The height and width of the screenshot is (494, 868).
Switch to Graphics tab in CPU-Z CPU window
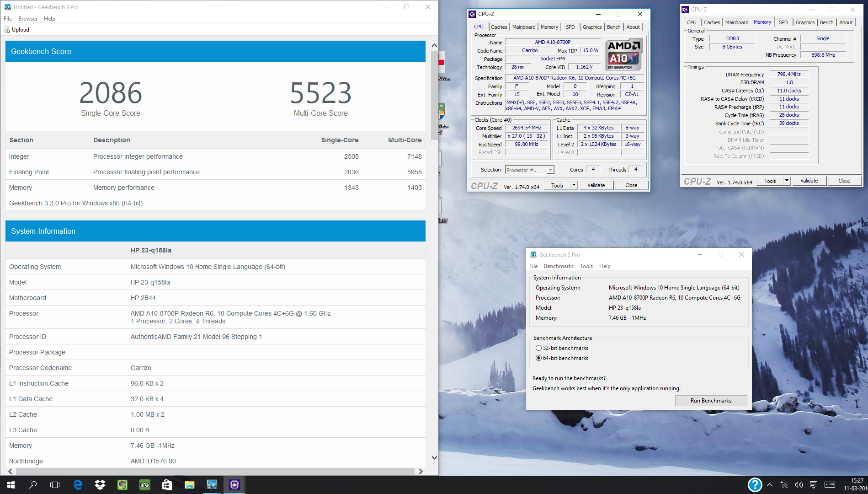(x=592, y=27)
